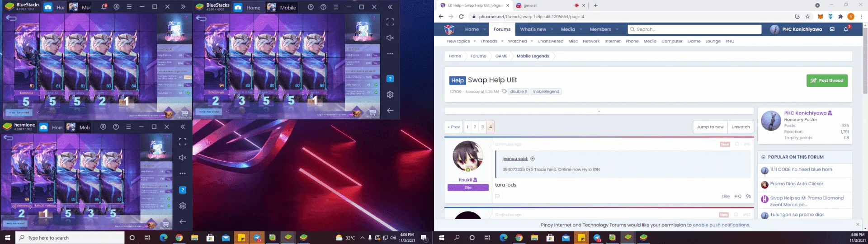Viewport: 868px width, 244px height.
Task: Click the mobilelegend tag
Action: point(546,91)
